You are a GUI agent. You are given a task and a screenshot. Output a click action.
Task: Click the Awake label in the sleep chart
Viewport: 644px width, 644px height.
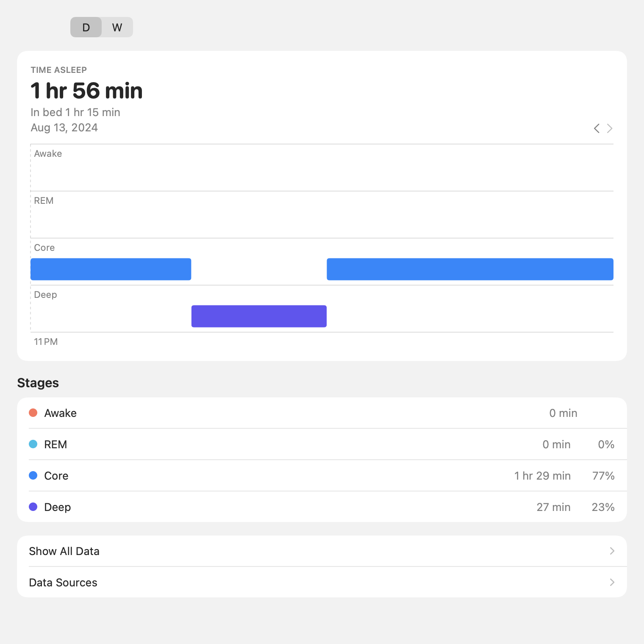(48, 153)
